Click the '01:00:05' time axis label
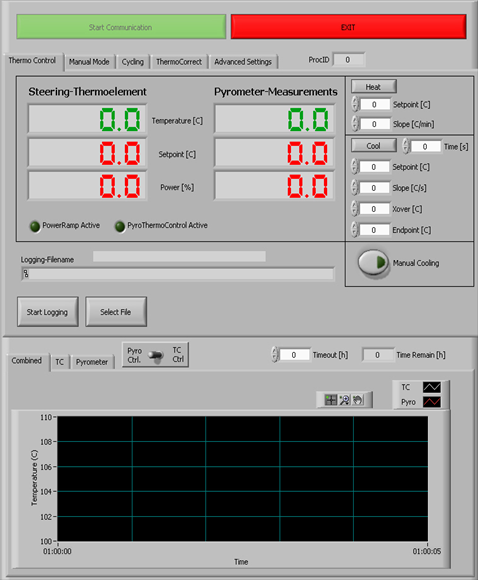 pyautogui.click(x=427, y=551)
